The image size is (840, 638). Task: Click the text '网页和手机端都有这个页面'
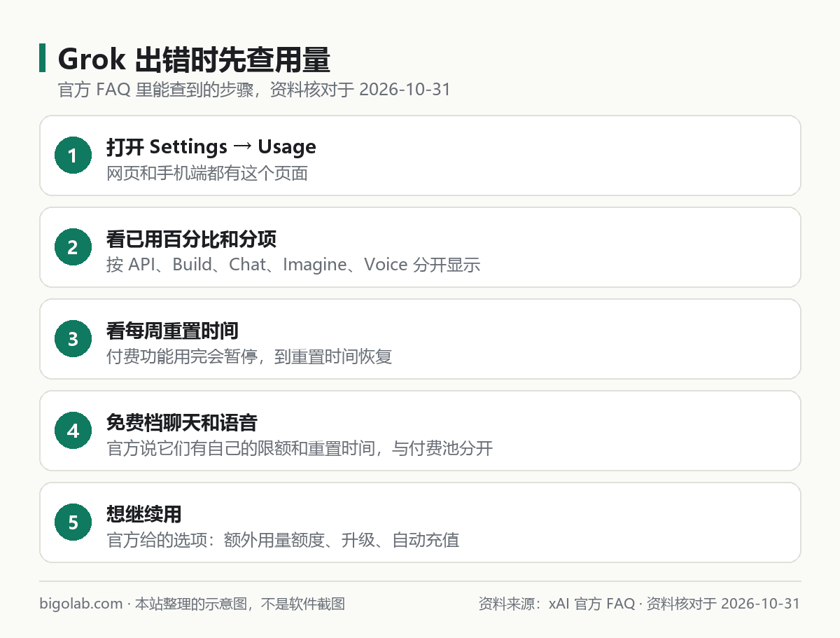click(207, 173)
